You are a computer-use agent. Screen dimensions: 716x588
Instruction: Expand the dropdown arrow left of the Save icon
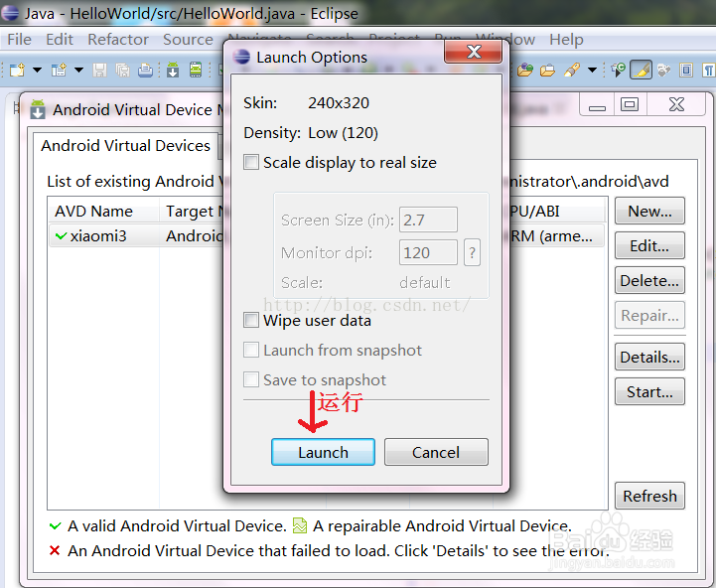coord(79,70)
